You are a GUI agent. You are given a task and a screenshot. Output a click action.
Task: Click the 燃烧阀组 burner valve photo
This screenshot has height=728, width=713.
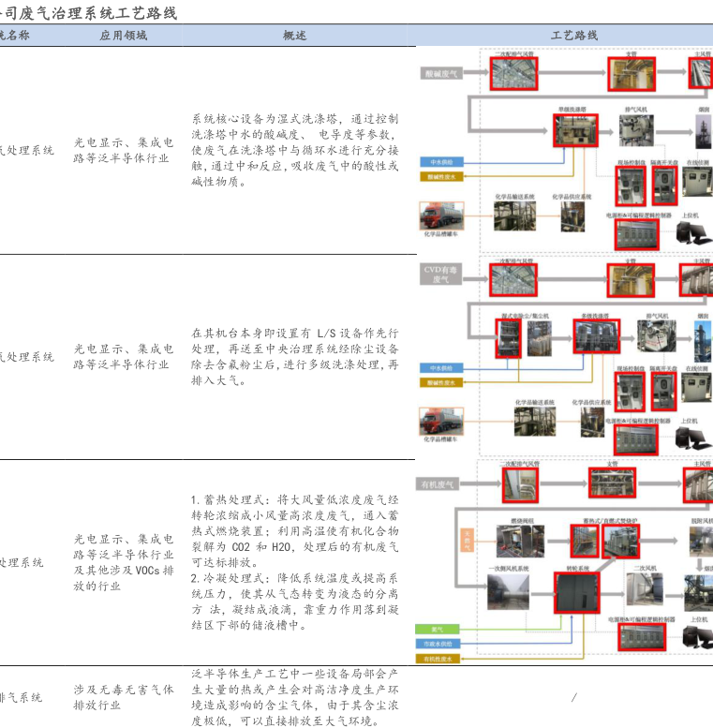[x=522, y=541]
